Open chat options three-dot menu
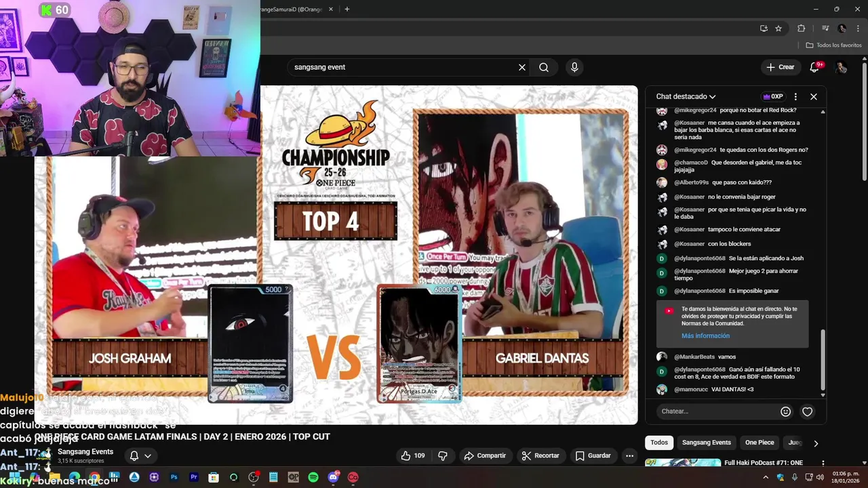 click(x=795, y=96)
